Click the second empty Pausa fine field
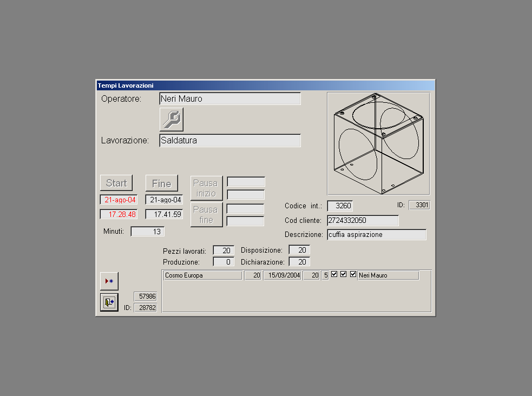532x396 pixels. tap(245, 221)
